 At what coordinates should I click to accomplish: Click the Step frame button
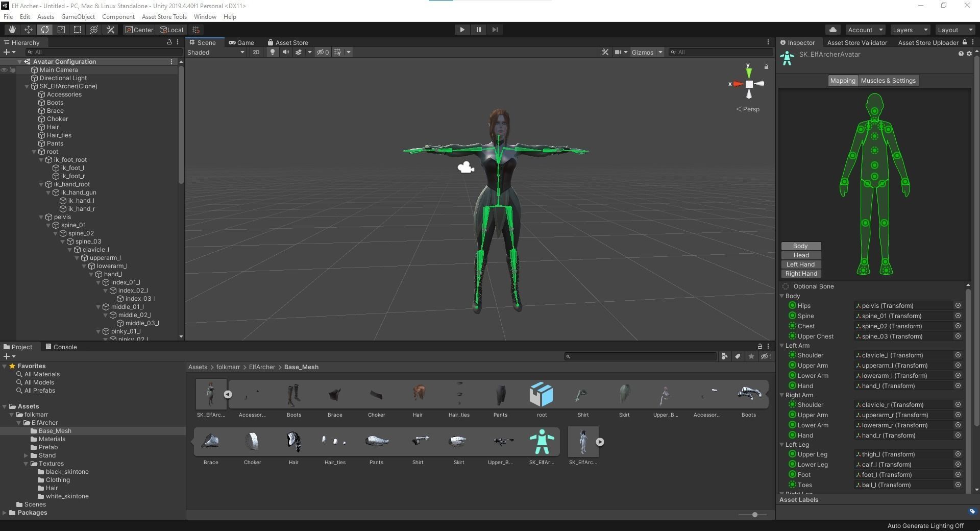coord(495,30)
